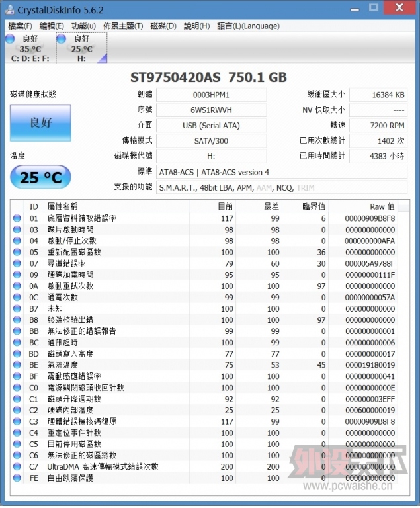The width and height of the screenshot is (420, 508).
Task: Click status icon for attribute C5
Action: click(x=17, y=444)
